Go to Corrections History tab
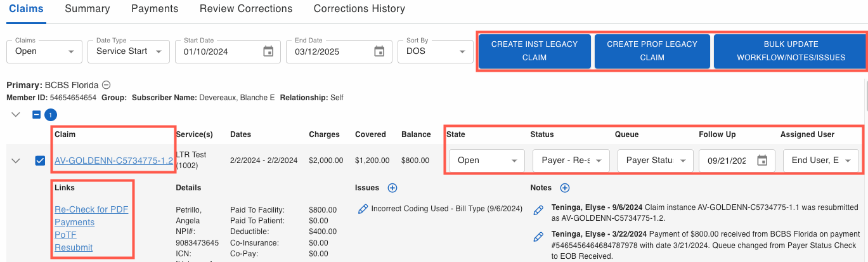This screenshot has width=868, height=262. click(359, 9)
